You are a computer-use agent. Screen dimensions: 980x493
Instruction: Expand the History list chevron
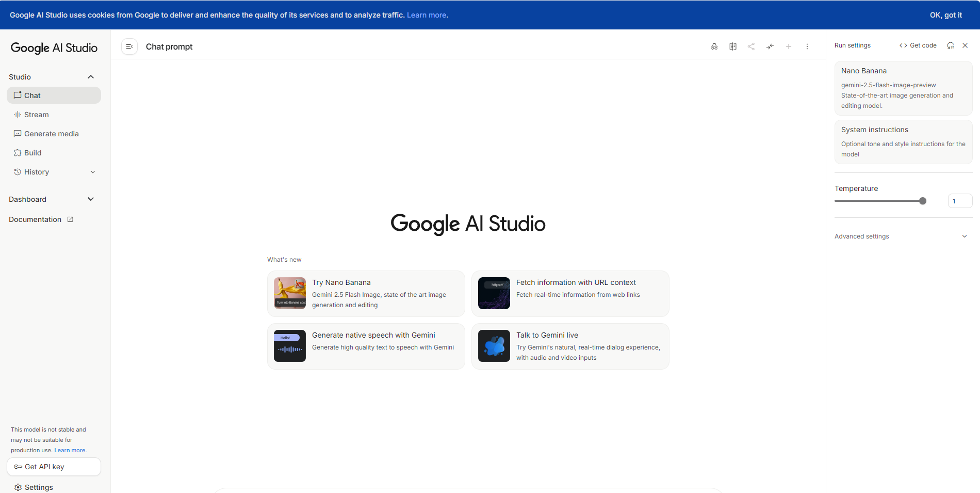[x=93, y=172]
